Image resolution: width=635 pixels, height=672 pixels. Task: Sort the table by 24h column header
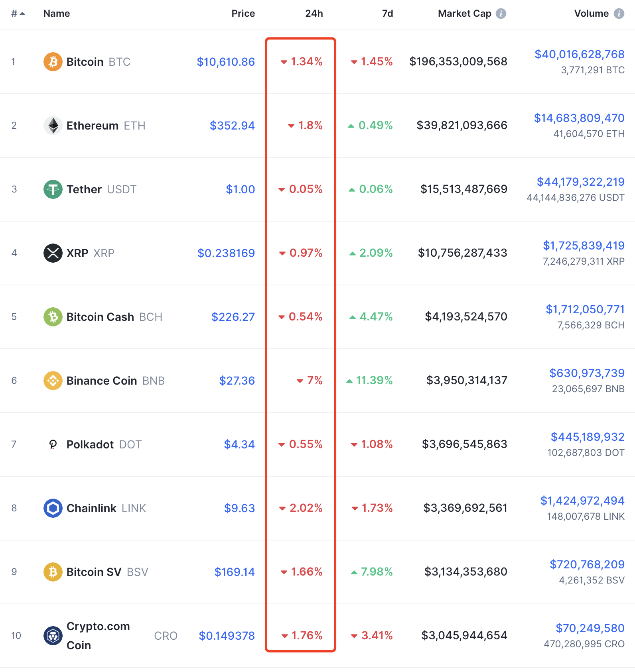point(314,14)
